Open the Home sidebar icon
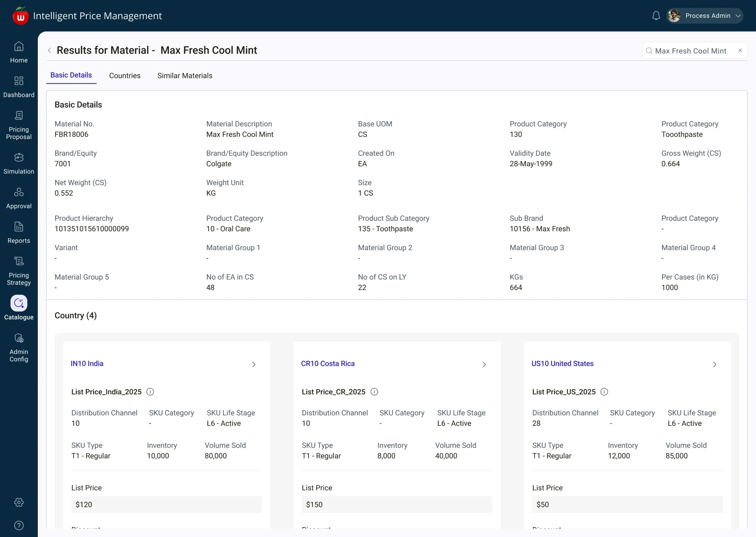The image size is (756, 537). (x=19, y=46)
